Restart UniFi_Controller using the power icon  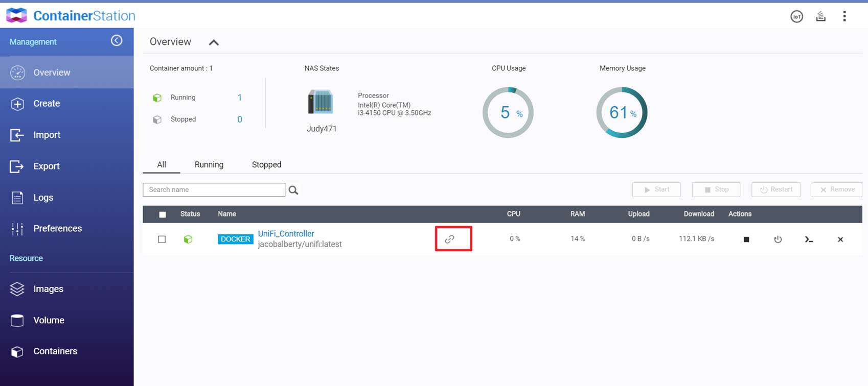(x=778, y=239)
